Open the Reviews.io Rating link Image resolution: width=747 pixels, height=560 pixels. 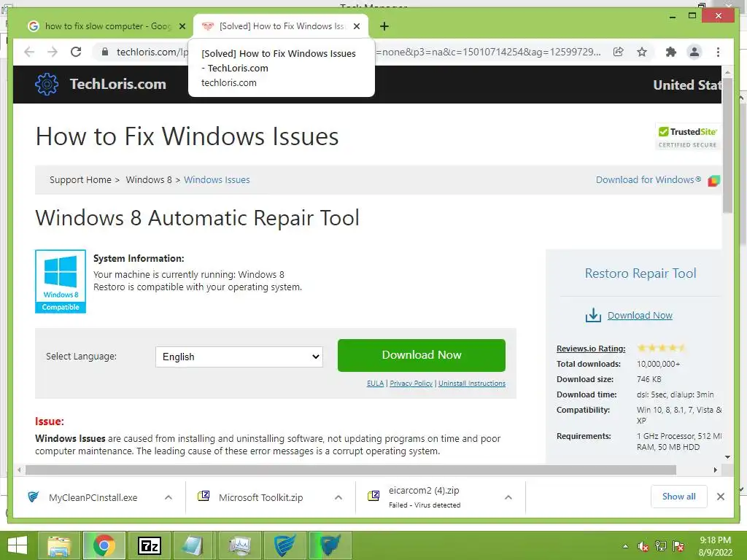[591, 349]
